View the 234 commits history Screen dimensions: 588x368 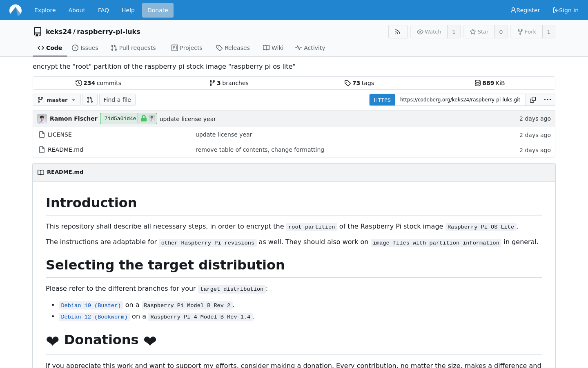[98, 83]
